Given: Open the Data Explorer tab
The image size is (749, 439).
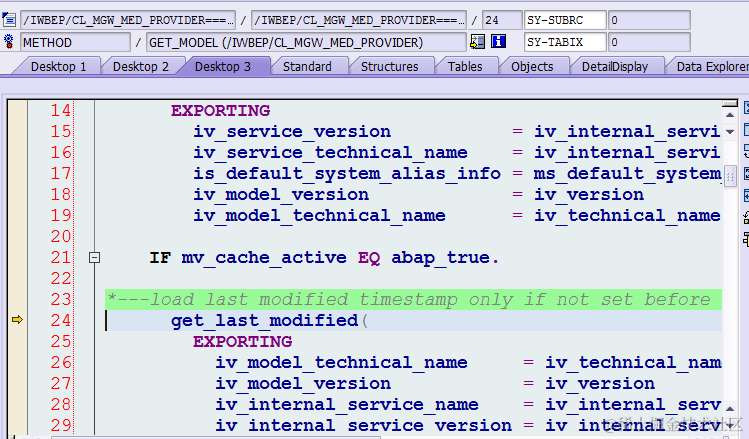Looking at the screenshot, I should pyautogui.click(x=712, y=66).
